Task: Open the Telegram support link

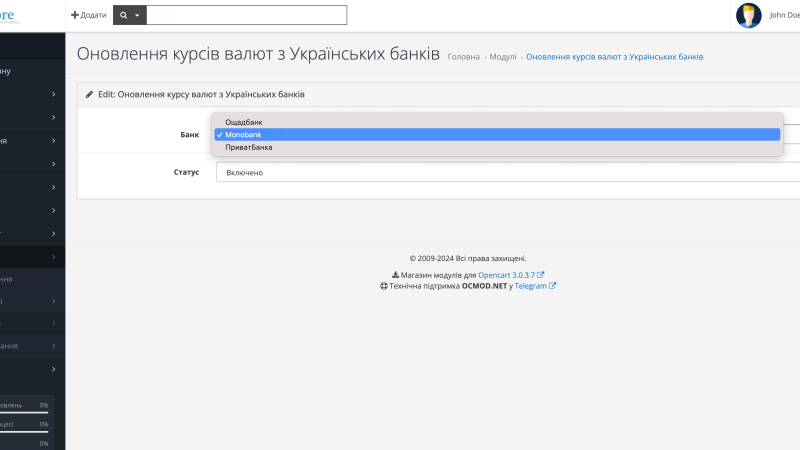Action: pos(530,286)
